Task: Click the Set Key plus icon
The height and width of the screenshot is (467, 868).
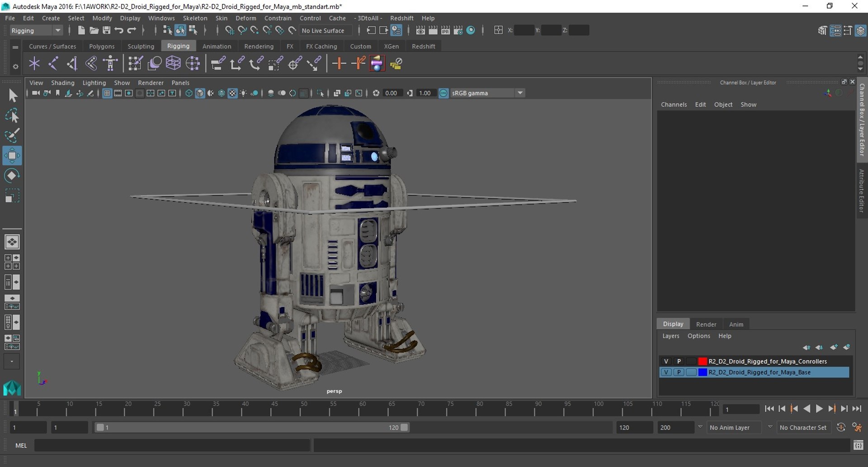Action: (x=339, y=63)
